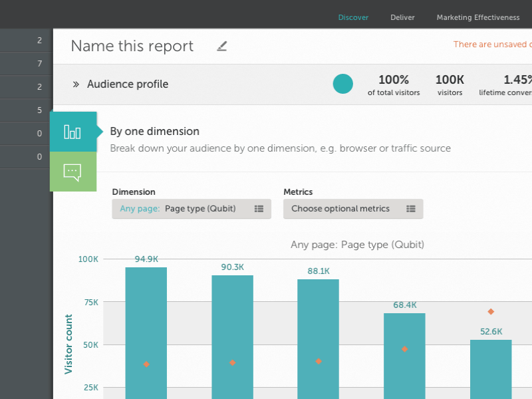Switch to the Discover tab
The image size is (532, 399).
coord(353,17)
